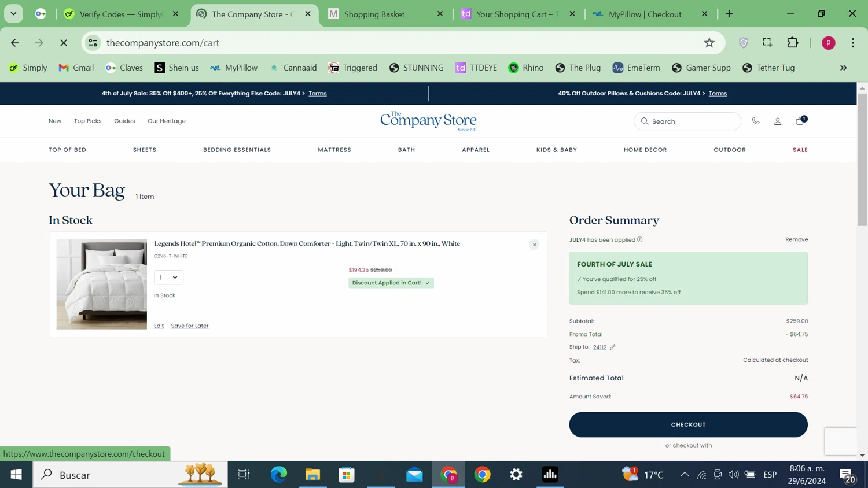Open the screenshot capture extension icon
868x488 pixels.
767,42
